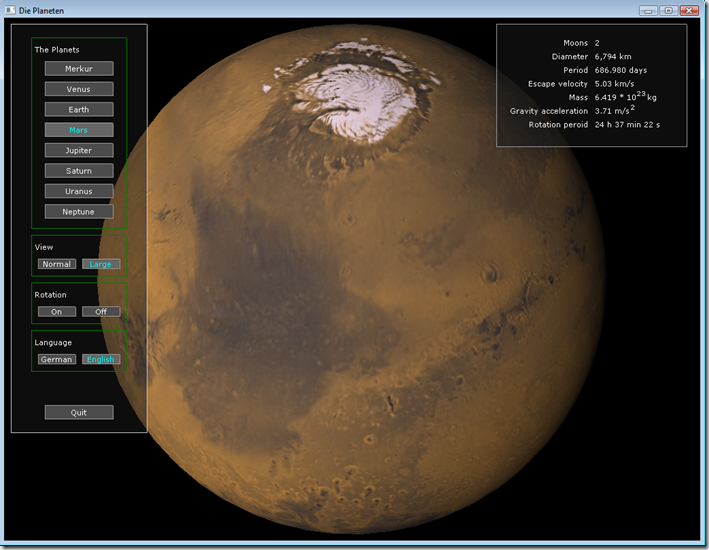Minimize the Die Planeten window
The height and width of the screenshot is (550, 709).
(x=649, y=10)
